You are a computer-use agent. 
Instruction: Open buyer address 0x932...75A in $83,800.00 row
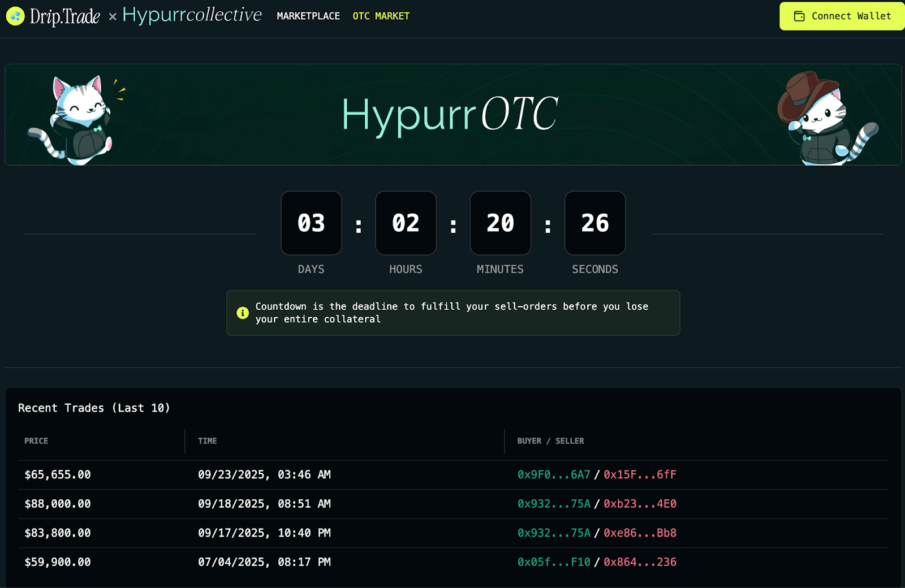point(554,533)
